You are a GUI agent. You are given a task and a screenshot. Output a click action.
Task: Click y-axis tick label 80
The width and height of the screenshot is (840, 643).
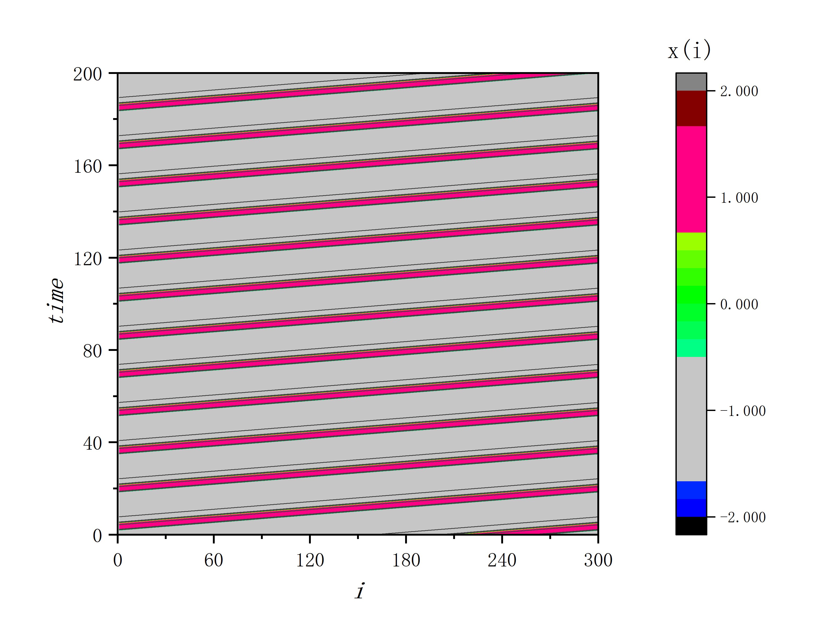[x=92, y=351]
